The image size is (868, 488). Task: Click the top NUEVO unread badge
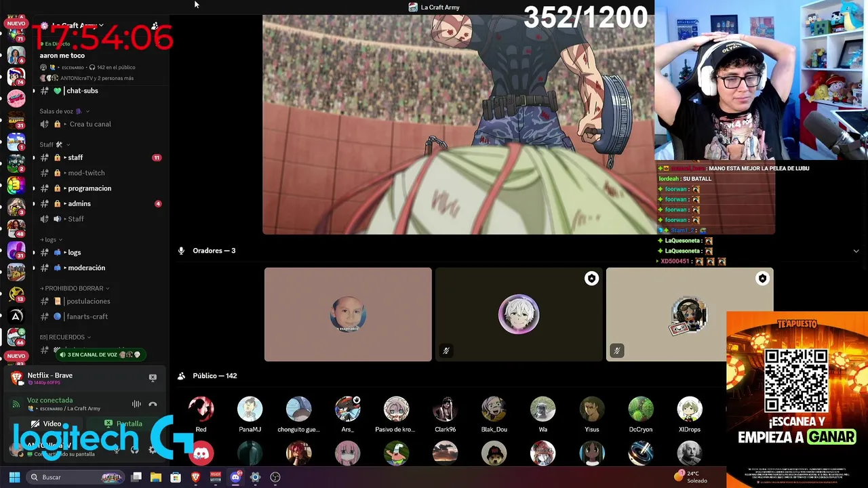point(16,23)
